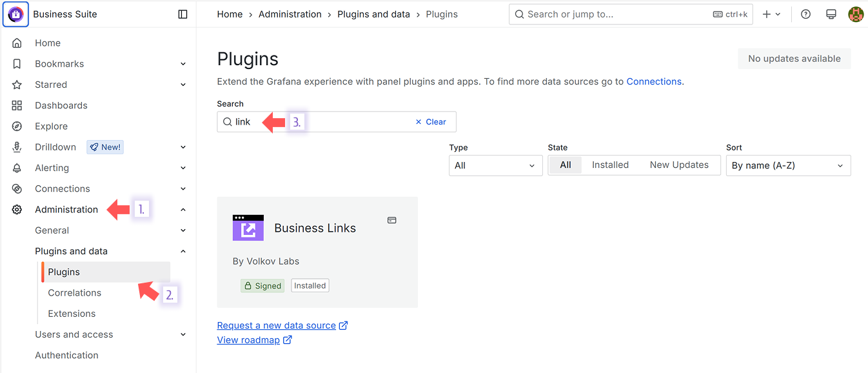The width and height of the screenshot is (868, 373).
Task: Click the Explore compass icon
Action: tap(17, 126)
